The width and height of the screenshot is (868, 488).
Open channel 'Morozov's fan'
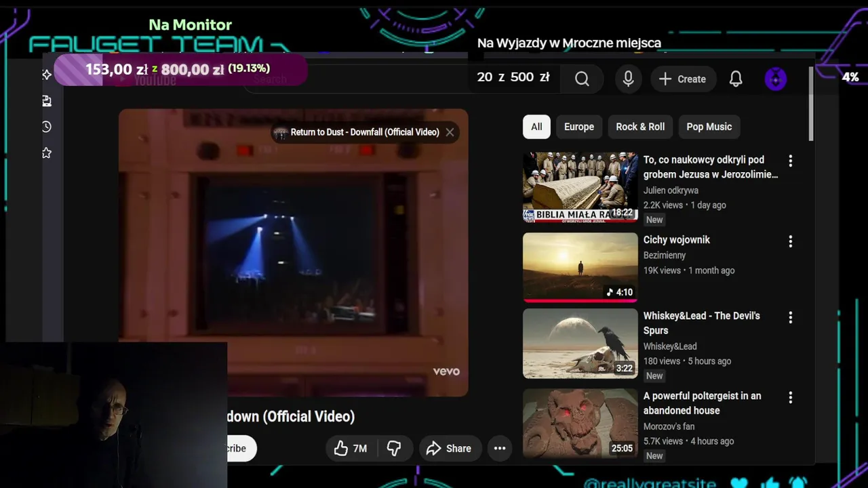[669, 426]
